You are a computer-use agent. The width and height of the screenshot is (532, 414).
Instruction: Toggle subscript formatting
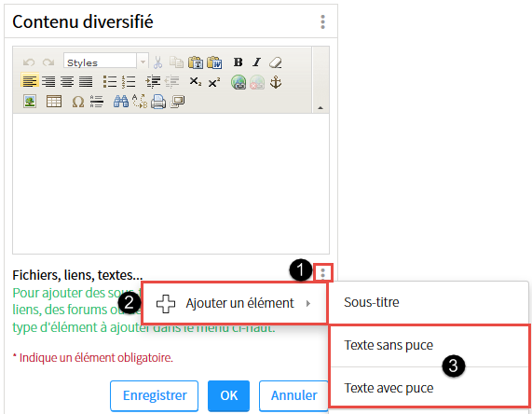[x=195, y=82]
